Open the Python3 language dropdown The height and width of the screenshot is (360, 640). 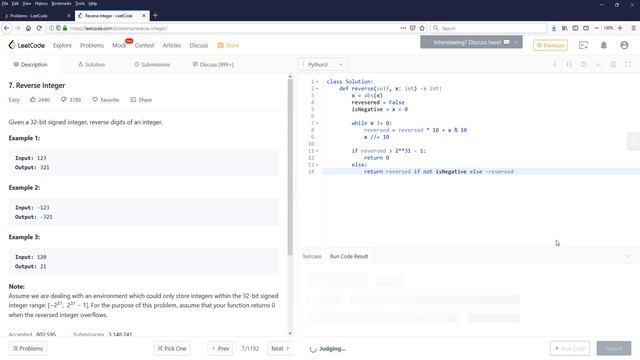coord(323,64)
